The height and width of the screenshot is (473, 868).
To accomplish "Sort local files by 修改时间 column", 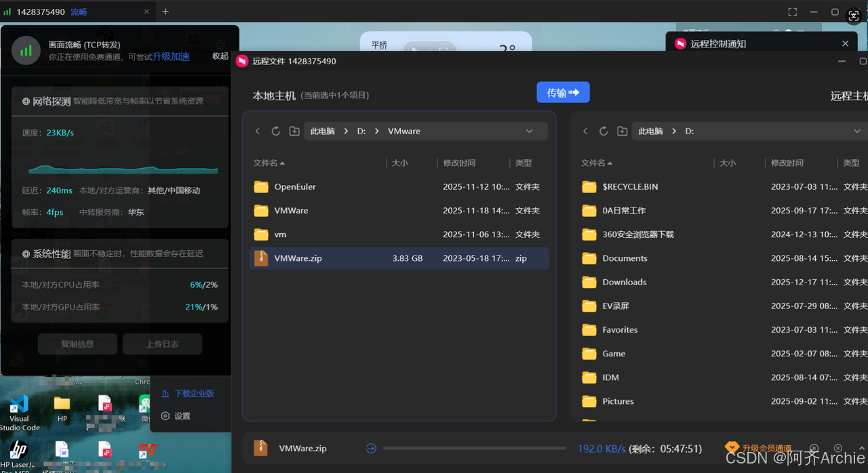I will click(x=459, y=163).
